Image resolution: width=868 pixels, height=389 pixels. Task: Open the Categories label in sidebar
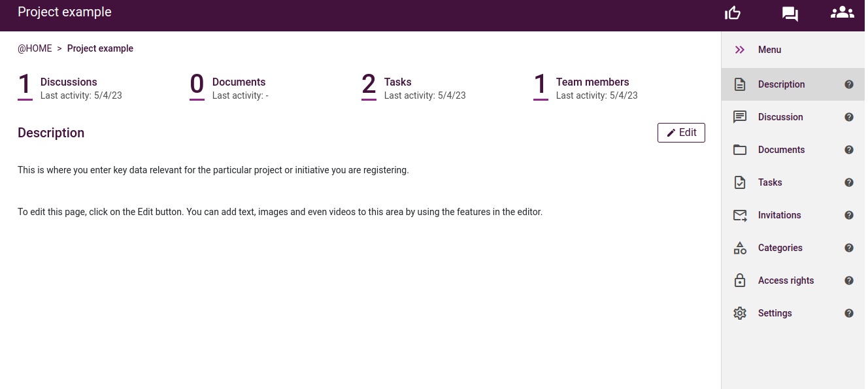(x=780, y=248)
